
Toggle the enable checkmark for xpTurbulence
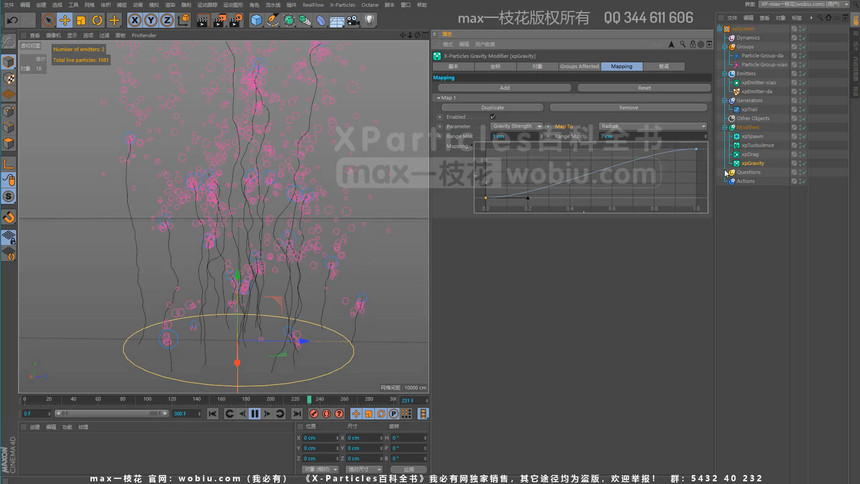[x=804, y=145]
